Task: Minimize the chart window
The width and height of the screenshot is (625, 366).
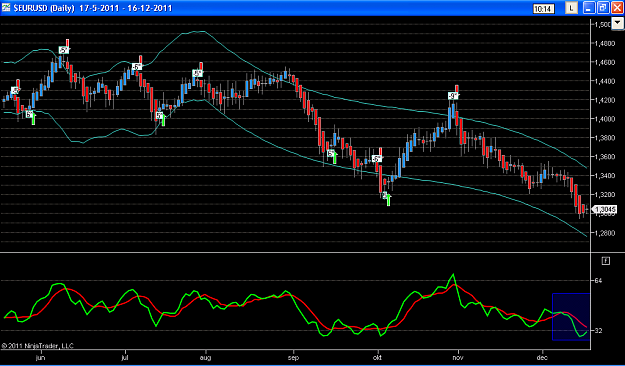Action: click(590, 8)
